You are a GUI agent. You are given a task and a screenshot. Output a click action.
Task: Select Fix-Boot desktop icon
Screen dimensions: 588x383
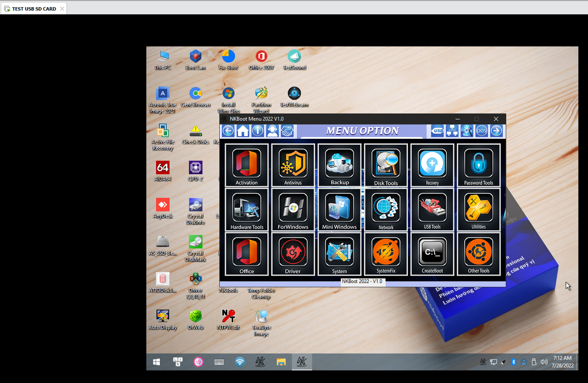coord(228,60)
